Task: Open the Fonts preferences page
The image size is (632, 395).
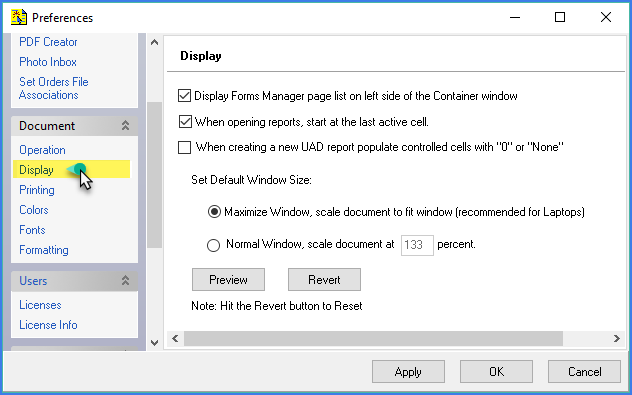Action: click(32, 230)
